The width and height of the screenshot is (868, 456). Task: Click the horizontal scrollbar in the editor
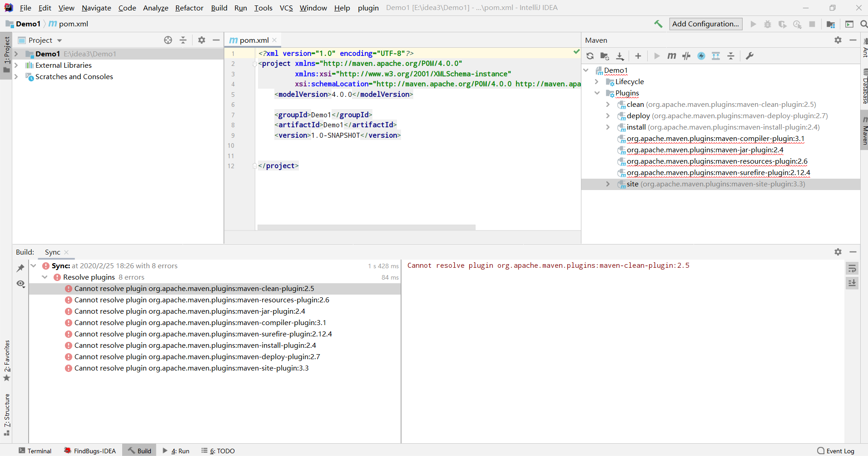[366, 227]
